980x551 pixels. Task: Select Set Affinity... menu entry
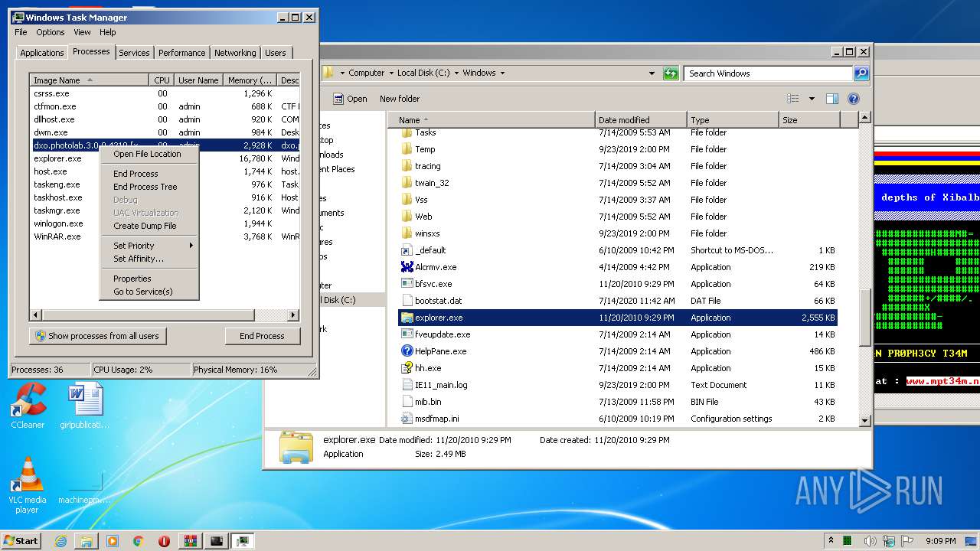point(150,259)
